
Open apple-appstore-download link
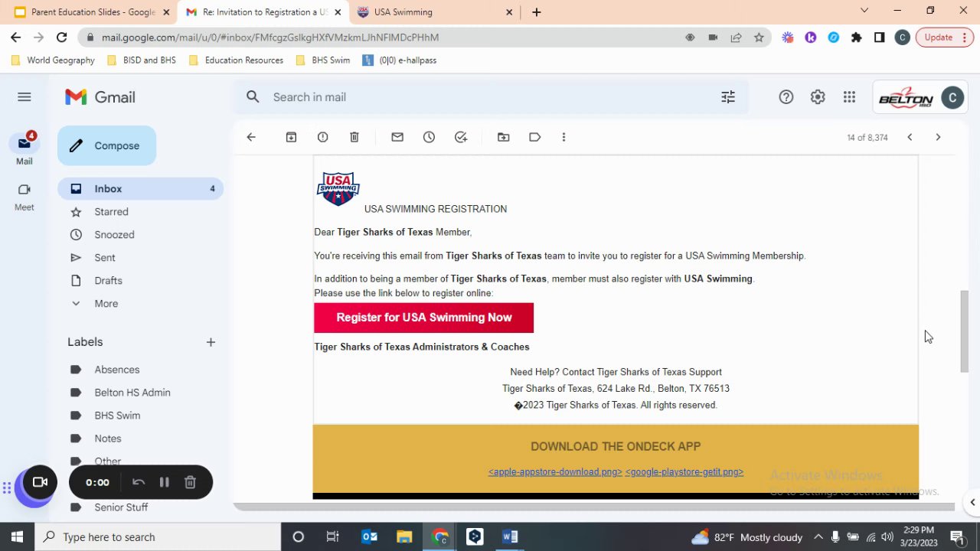coord(555,471)
